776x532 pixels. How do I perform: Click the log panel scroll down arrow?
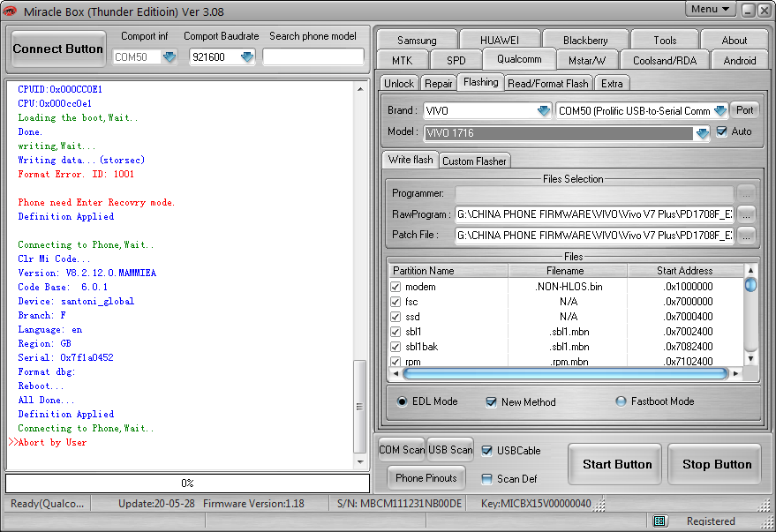pyautogui.click(x=360, y=462)
